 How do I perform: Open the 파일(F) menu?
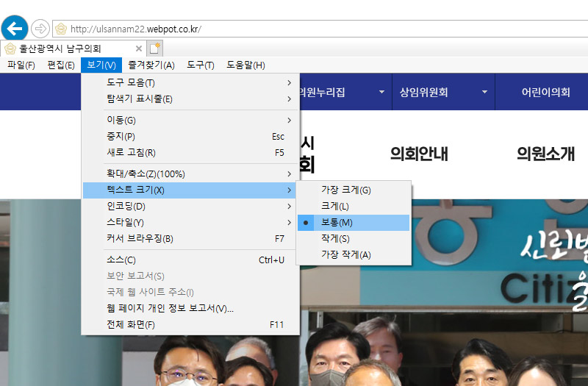21,65
